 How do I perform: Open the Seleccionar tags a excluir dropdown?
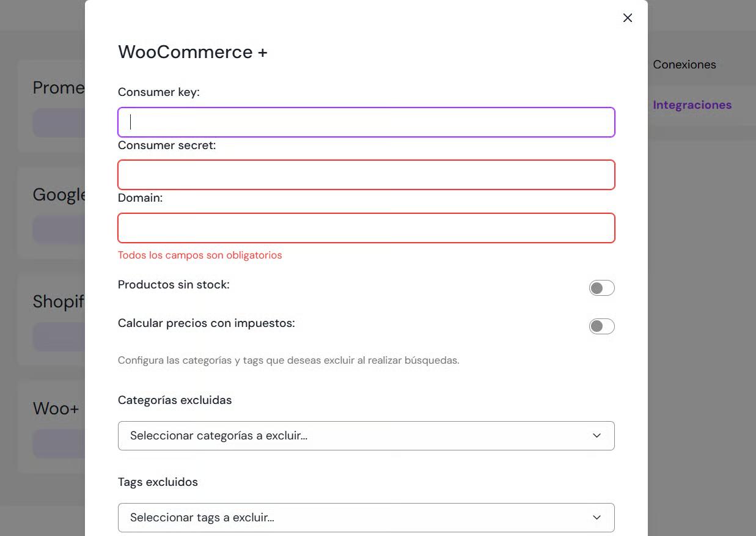pyautogui.click(x=366, y=518)
